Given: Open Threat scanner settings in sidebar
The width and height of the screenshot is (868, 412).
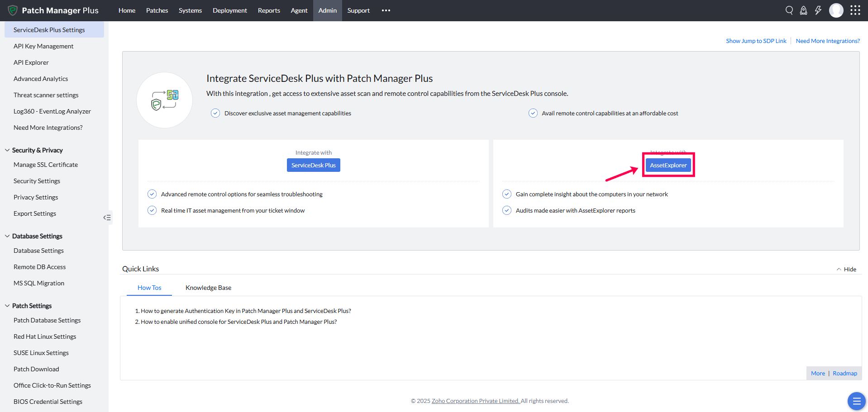Looking at the screenshot, I should 46,95.
